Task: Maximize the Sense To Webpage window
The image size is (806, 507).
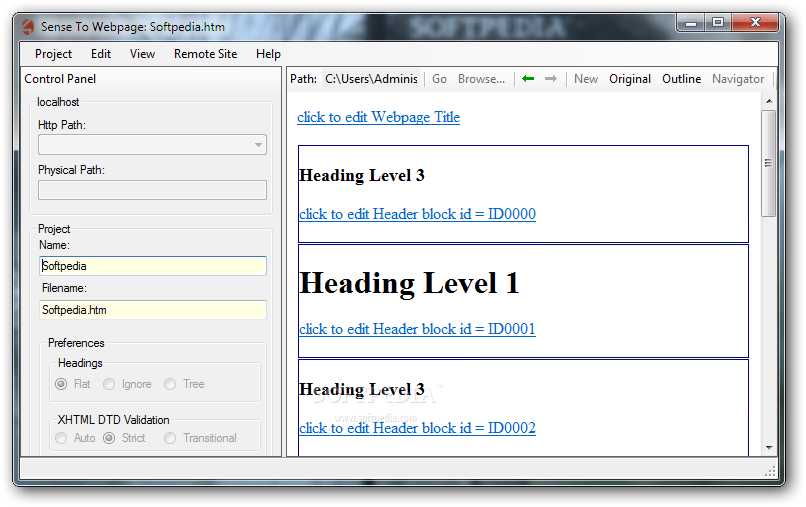Action: pyautogui.click(x=718, y=23)
